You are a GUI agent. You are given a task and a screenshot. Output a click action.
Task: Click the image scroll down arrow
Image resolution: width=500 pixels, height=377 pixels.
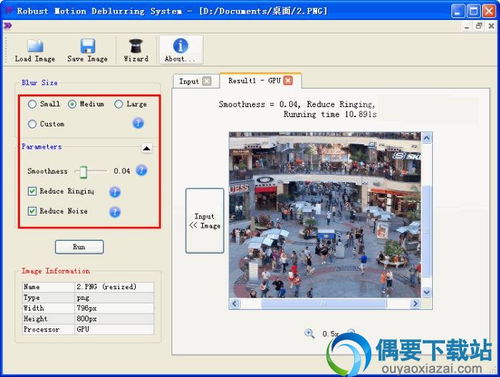pyautogui.click(x=427, y=292)
